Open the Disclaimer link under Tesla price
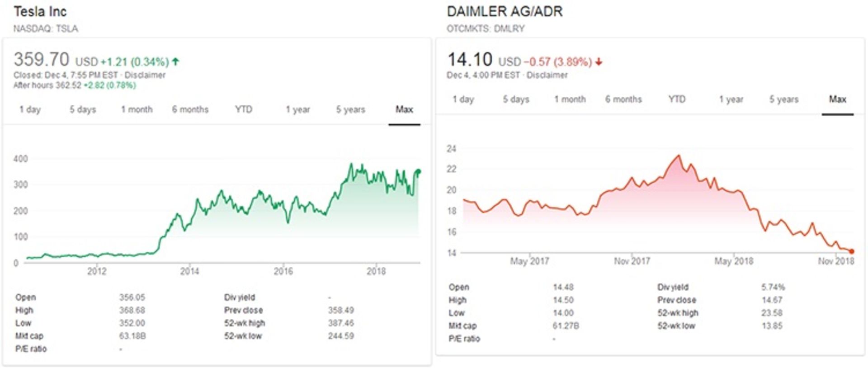Viewport: 868px width, 368px height. 145,75
